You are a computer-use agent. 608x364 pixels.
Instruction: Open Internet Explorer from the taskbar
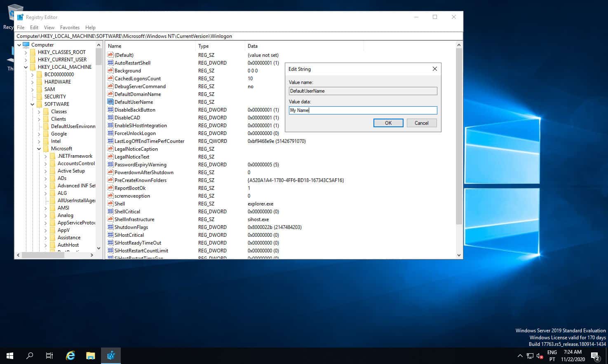pos(70,355)
